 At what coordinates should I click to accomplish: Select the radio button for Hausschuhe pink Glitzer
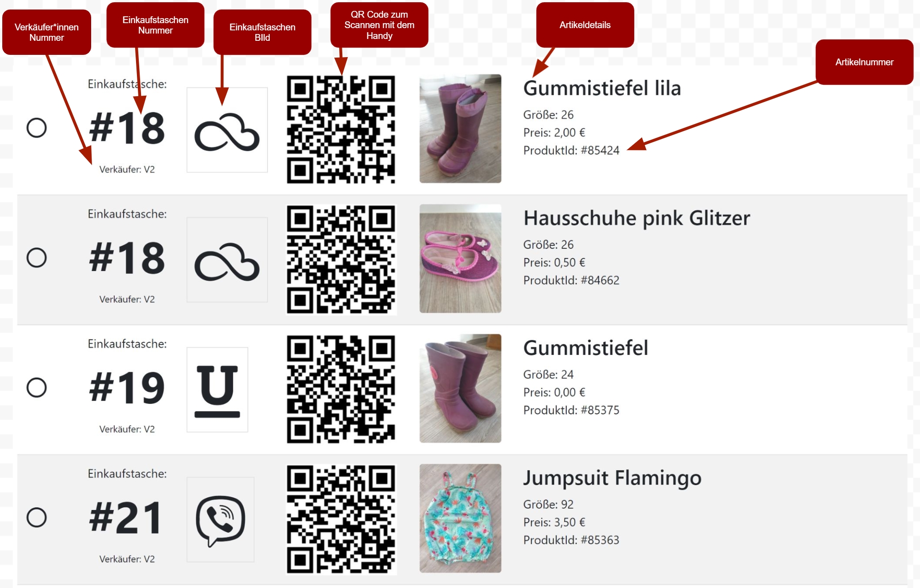(37, 258)
